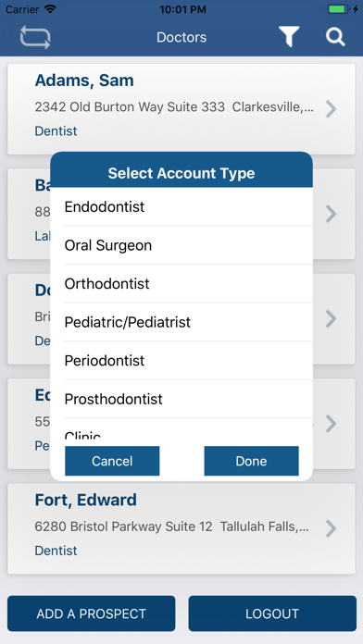This screenshot has height=644, width=363.
Task: Open Fort, Edward details chevron
Action: click(x=331, y=528)
